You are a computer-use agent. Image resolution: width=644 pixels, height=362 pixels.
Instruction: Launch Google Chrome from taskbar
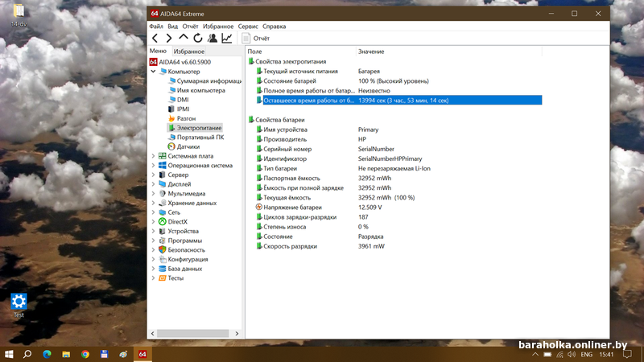coord(85,354)
